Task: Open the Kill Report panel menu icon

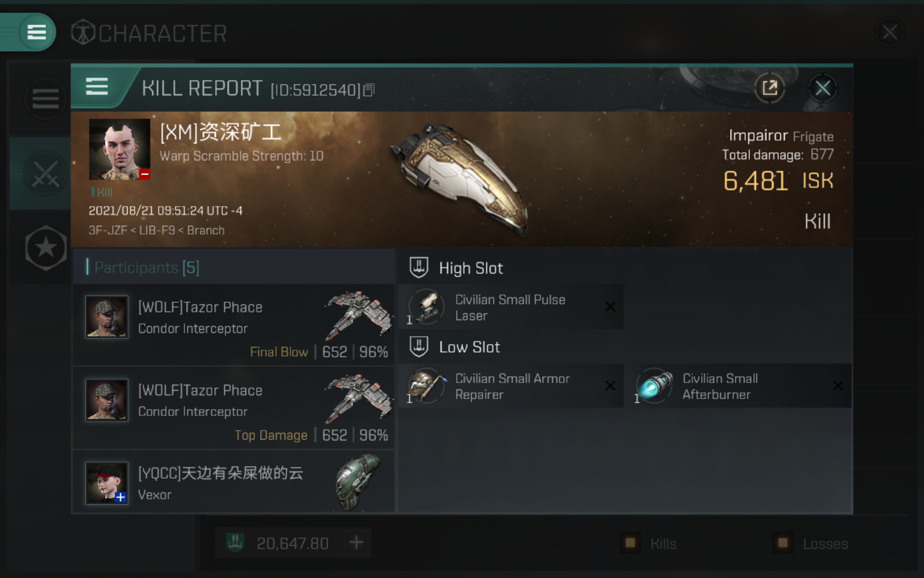Action: (97, 86)
